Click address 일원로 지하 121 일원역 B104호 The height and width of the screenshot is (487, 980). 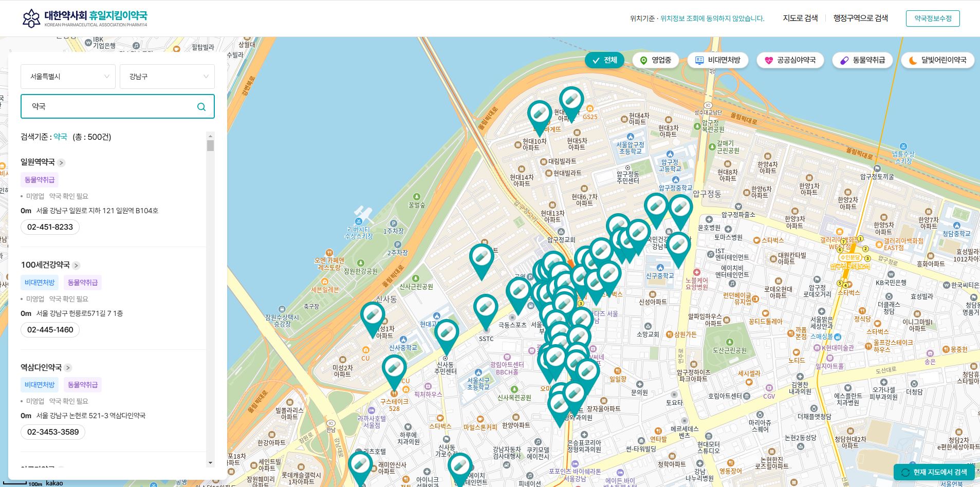point(97,211)
